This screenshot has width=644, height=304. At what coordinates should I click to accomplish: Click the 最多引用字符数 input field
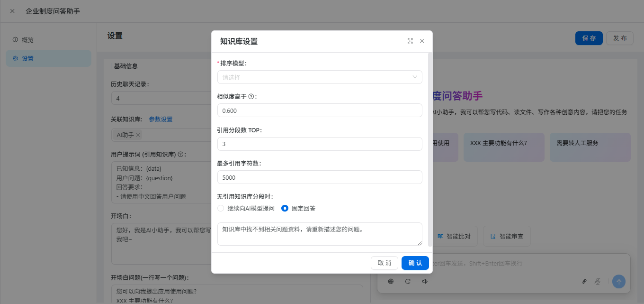click(320, 177)
